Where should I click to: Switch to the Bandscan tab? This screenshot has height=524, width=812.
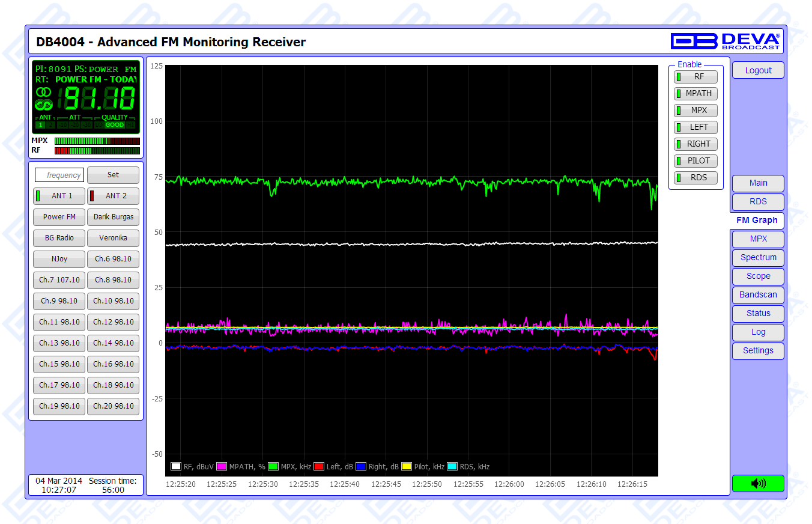click(758, 295)
